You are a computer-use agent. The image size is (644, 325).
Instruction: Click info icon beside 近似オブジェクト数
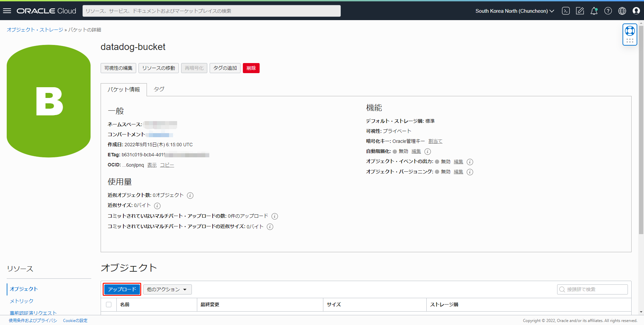point(190,196)
